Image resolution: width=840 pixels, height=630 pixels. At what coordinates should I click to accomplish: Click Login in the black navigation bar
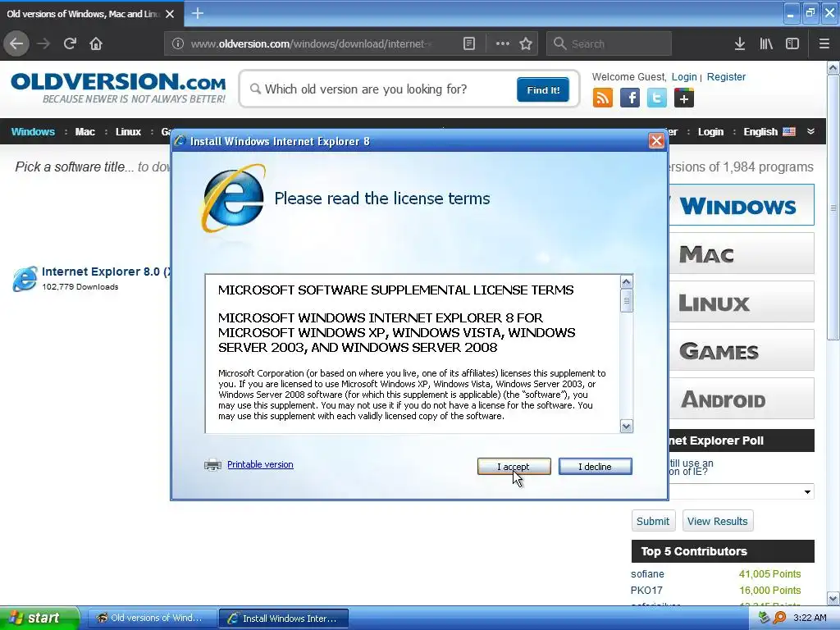click(x=710, y=132)
